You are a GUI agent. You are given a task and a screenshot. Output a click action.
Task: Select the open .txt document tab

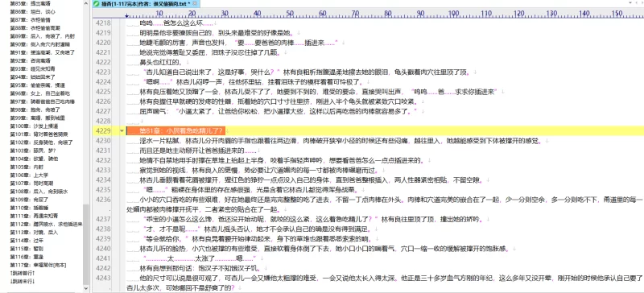point(146,4)
